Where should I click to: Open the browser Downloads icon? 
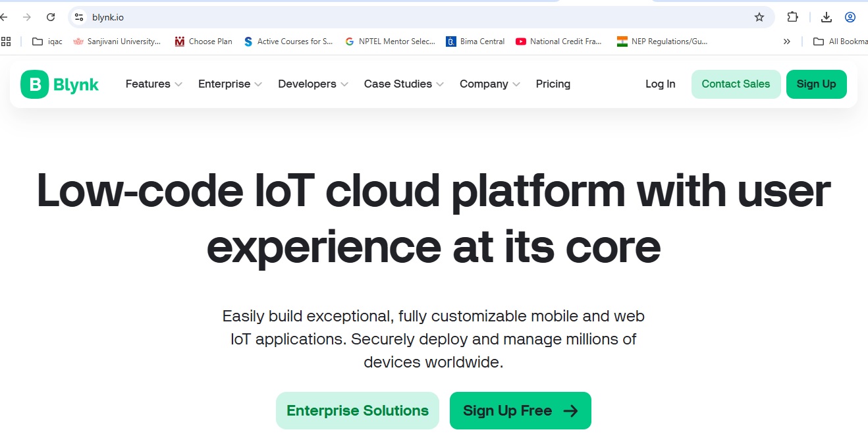tap(827, 17)
